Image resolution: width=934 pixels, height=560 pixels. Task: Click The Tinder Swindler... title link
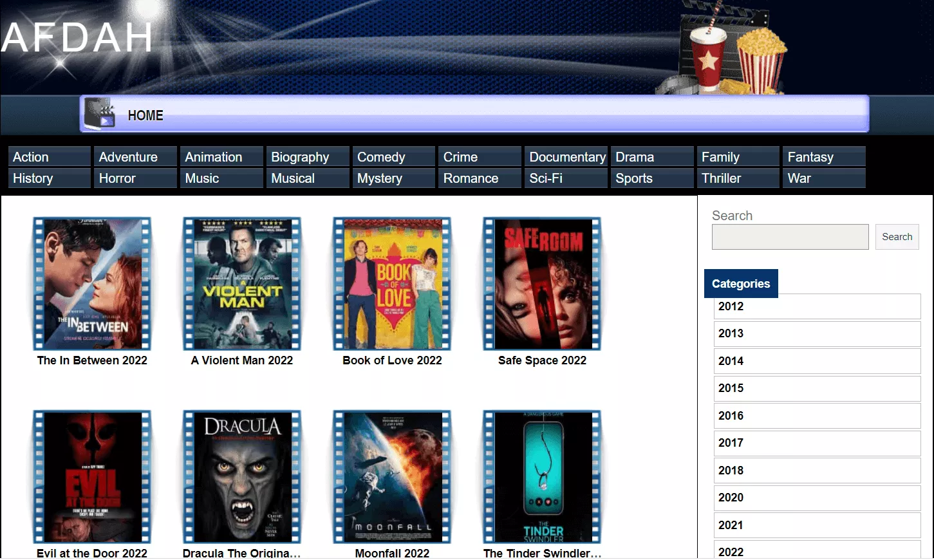click(542, 553)
